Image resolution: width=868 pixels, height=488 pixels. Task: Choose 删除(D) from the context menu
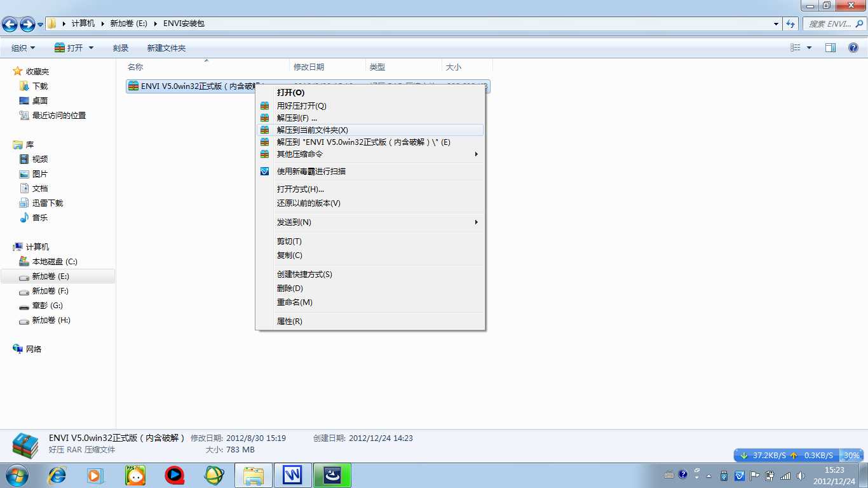click(370, 288)
